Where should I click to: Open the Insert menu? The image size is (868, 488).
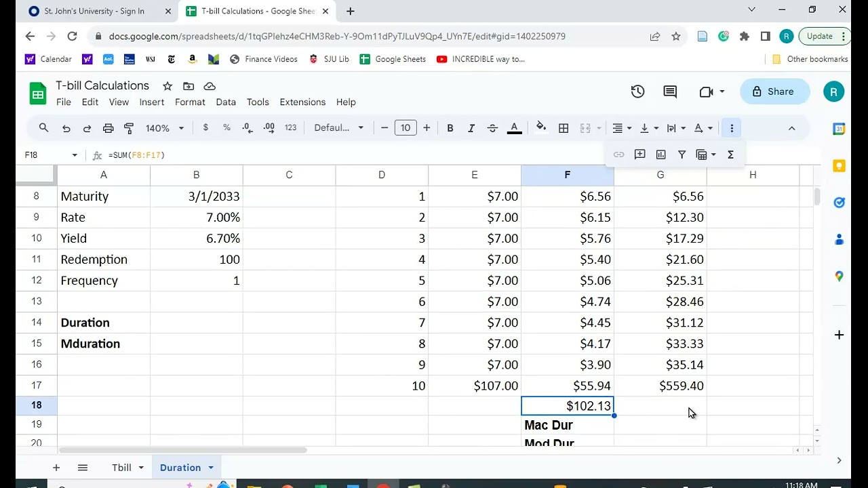point(152,102)
